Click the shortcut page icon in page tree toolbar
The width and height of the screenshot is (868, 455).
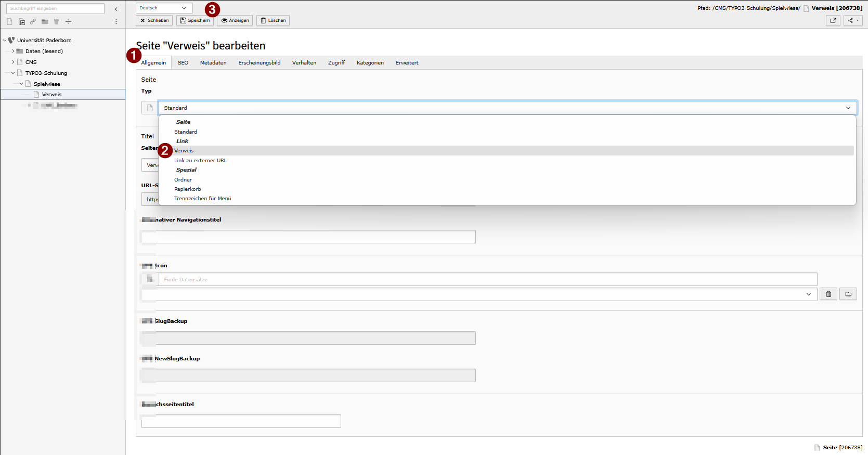(22, 21)
